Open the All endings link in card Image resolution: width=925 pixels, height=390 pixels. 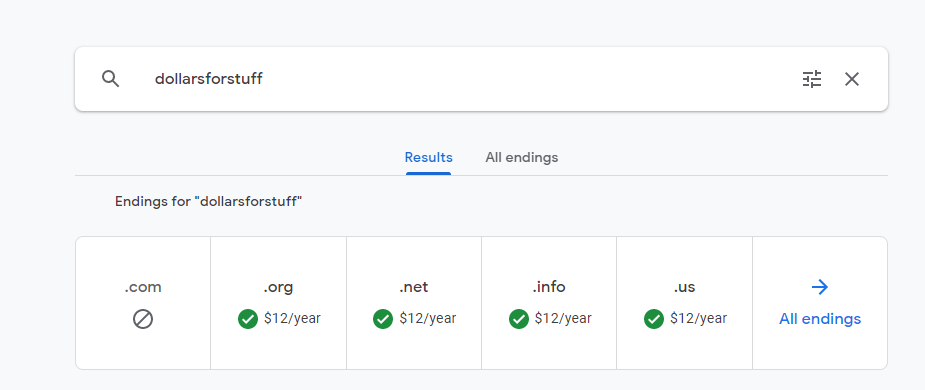(820, 319)
